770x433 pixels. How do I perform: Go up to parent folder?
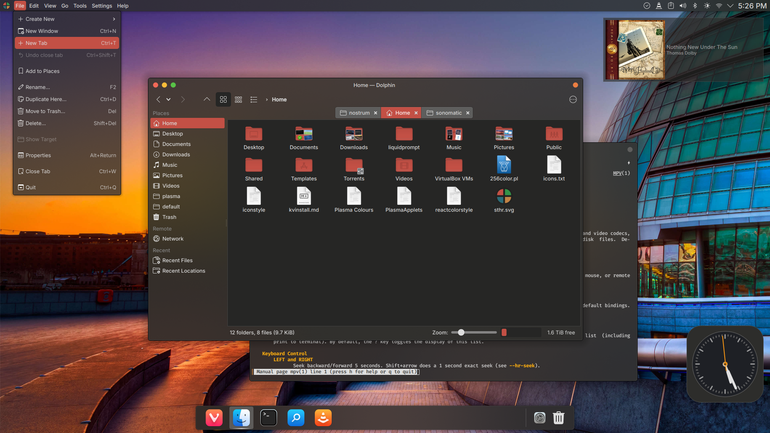tap(207, 99)
